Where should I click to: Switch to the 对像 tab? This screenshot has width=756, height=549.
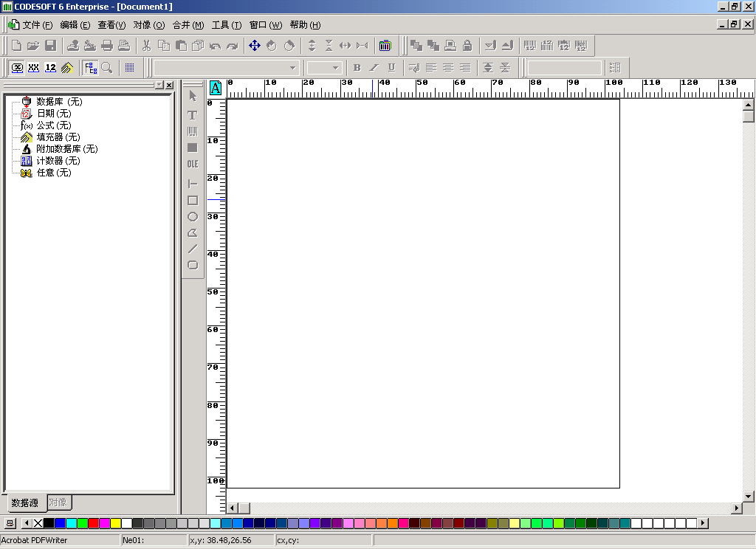coord(58,503)
